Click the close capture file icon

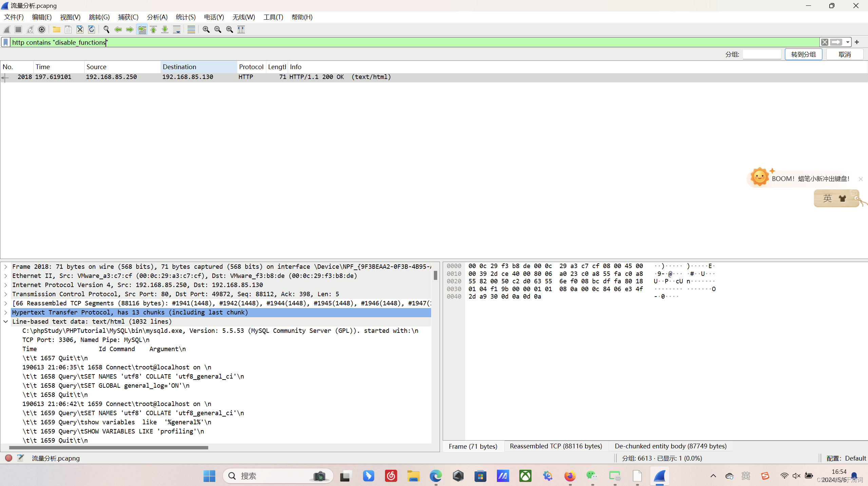coord(80,29)
